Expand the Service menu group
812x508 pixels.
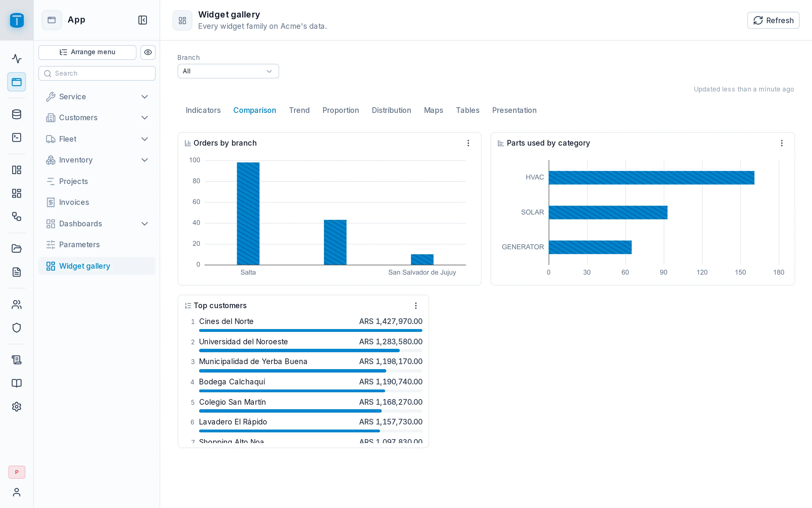pos(97,97)
